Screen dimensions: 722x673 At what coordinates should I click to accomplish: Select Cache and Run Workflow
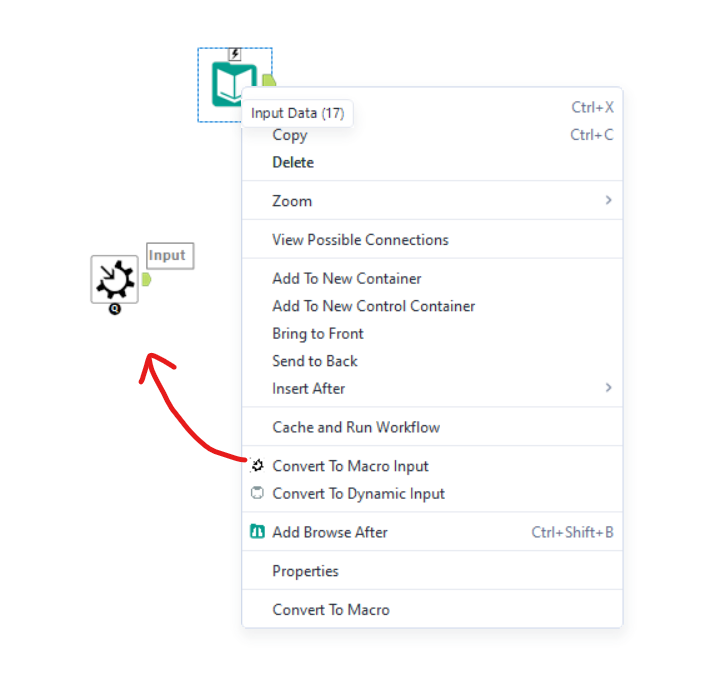point(432,427)
